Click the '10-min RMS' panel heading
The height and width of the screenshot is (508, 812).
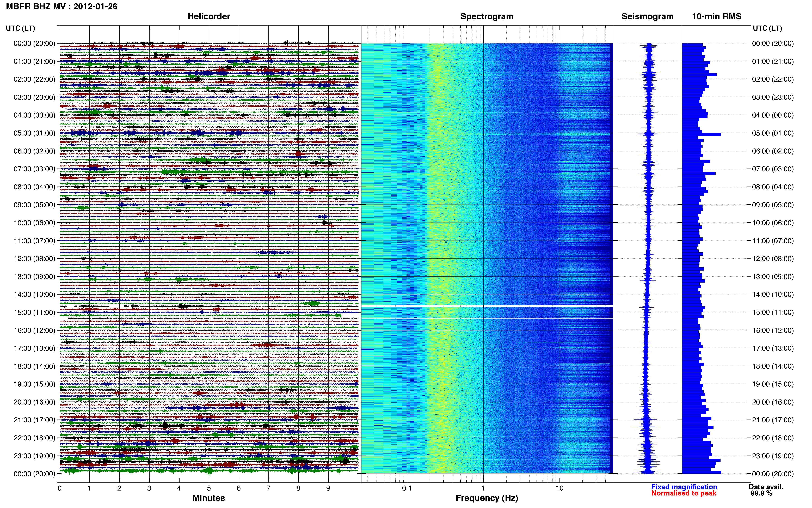(x=717, y=16)
